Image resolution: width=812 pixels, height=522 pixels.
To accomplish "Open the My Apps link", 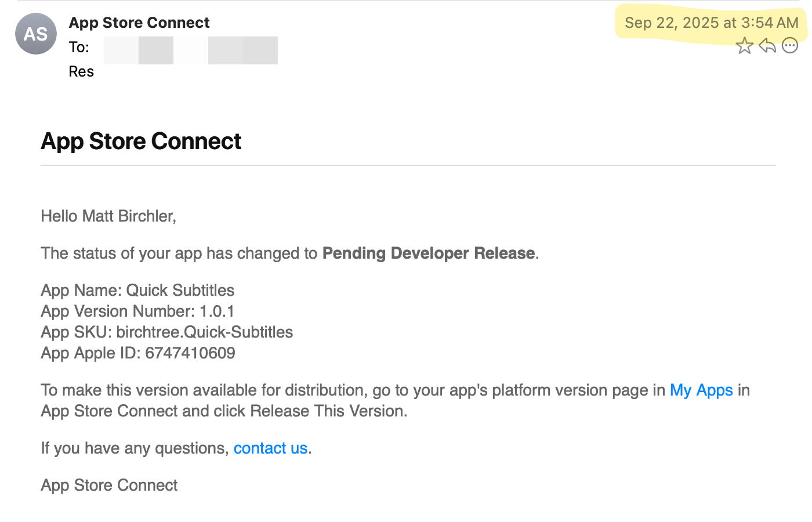I will coord(701,390).
